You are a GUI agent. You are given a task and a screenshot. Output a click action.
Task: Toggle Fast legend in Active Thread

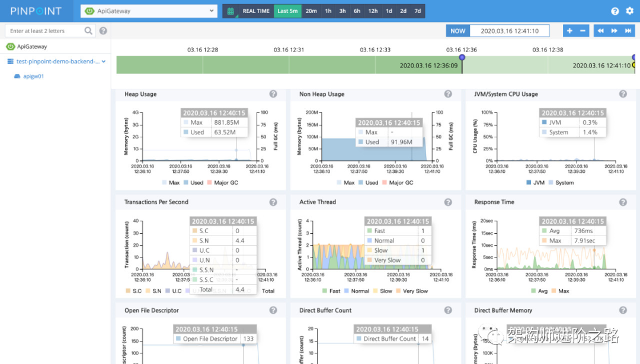331,291
